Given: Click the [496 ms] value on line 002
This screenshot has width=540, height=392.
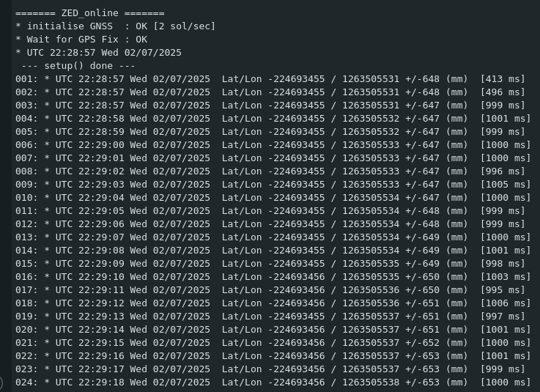Looking at the screenshot, I should click(503, 92).
